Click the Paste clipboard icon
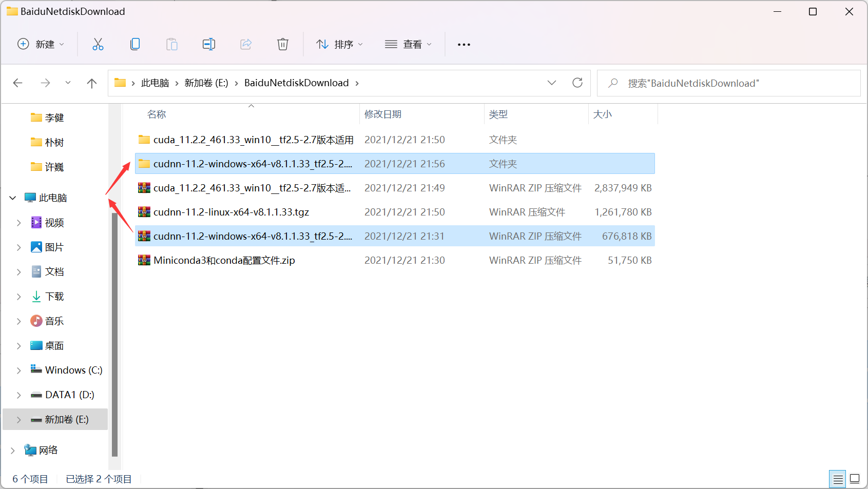Image resolution: width=868 pixels, height=489 pixels. coord(172,44)
